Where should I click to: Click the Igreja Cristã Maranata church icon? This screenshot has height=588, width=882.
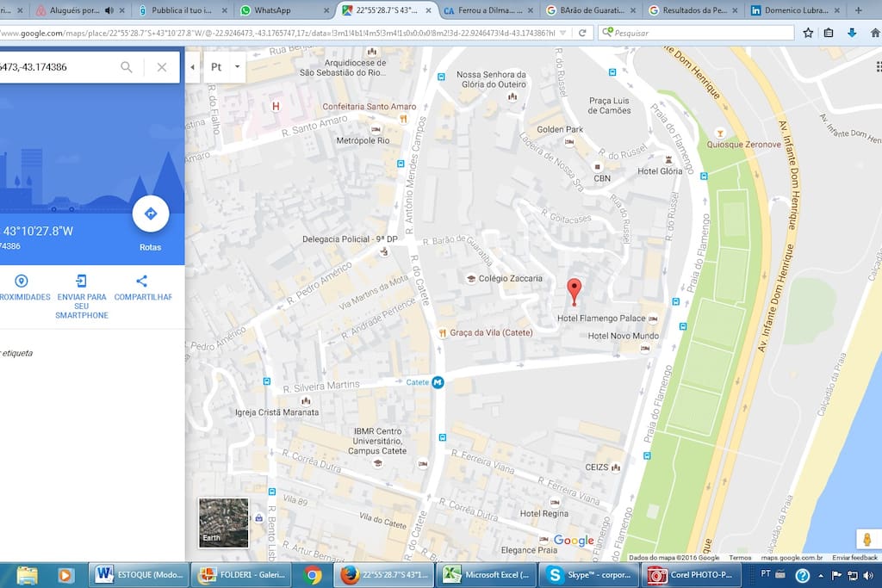click(306, 401)
